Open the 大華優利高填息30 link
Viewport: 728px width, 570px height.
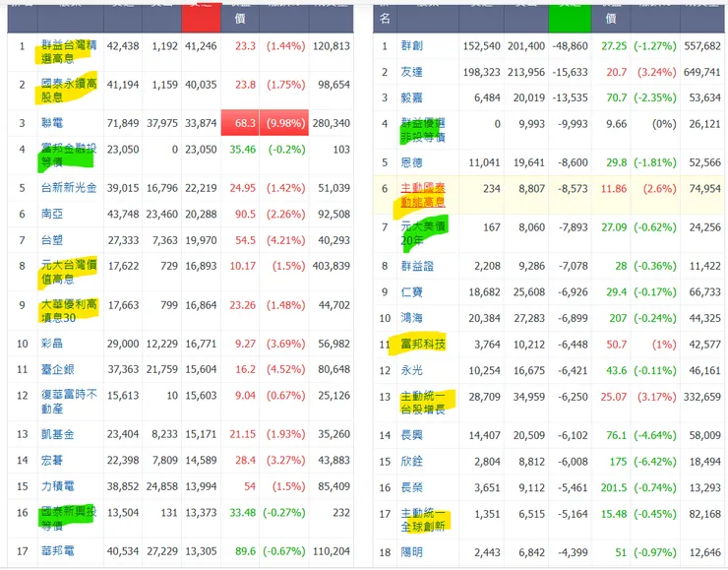69,311
